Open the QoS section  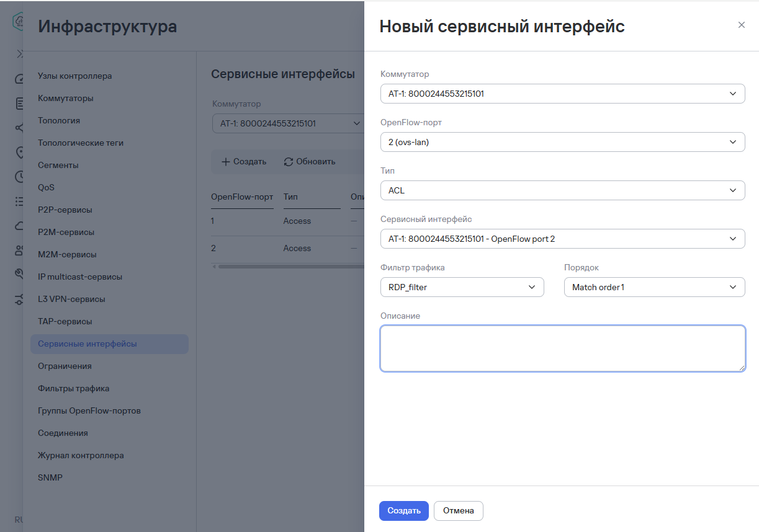pos(47,188)
